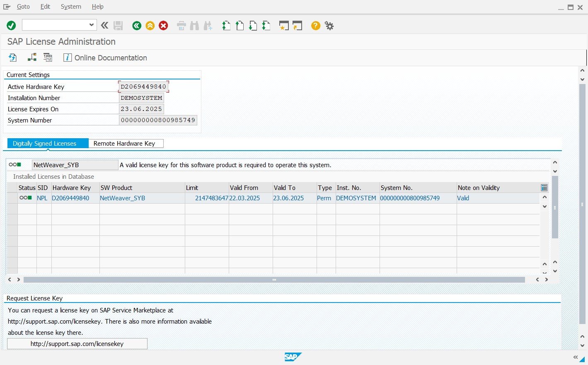Screen dimensions: 588x365
Task: Click the menu bar exit icon left of Goto
Action: 7,7
